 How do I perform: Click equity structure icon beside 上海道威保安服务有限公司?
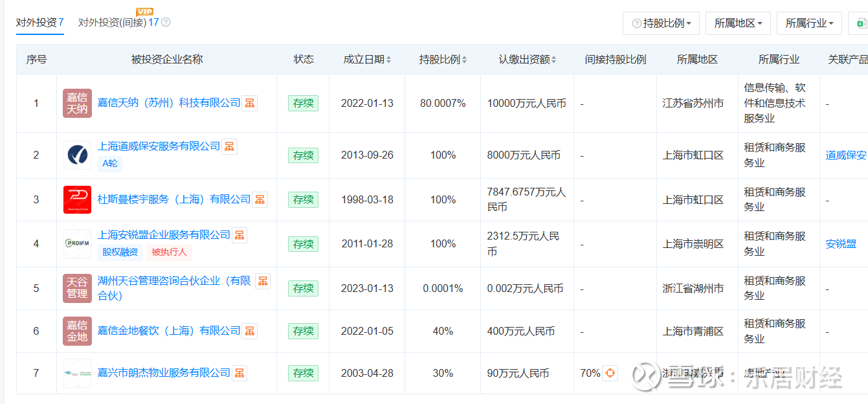click(x=229, y=147)
